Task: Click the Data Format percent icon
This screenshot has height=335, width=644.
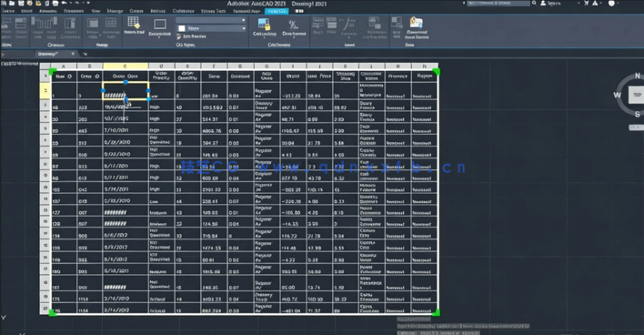Action: tap(294, 25)
